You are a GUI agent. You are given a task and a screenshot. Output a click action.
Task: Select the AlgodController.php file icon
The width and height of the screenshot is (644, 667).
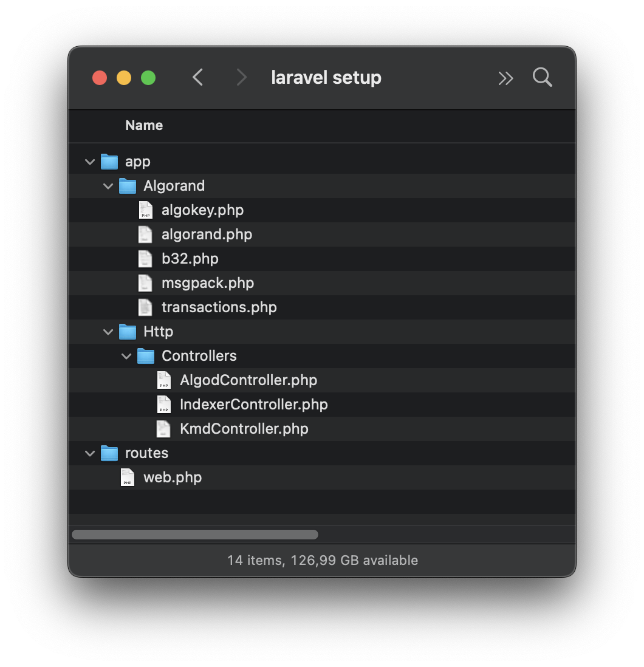164,380
